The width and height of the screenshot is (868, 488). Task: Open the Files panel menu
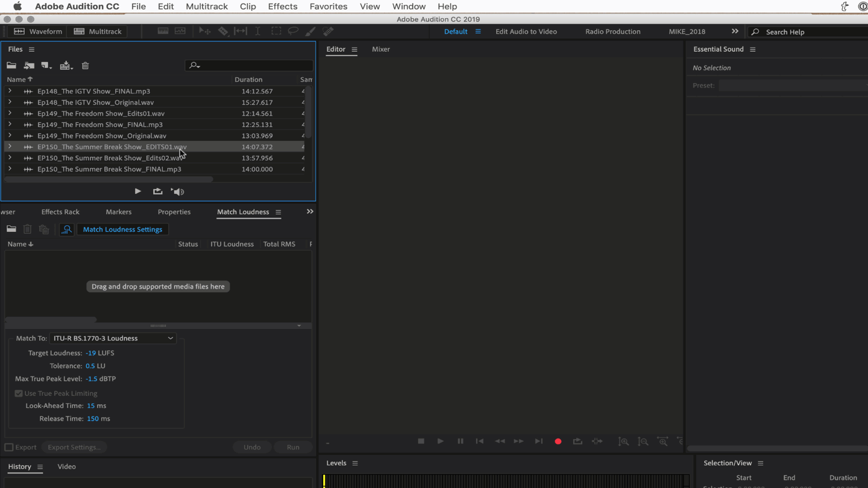pos(31,49)
